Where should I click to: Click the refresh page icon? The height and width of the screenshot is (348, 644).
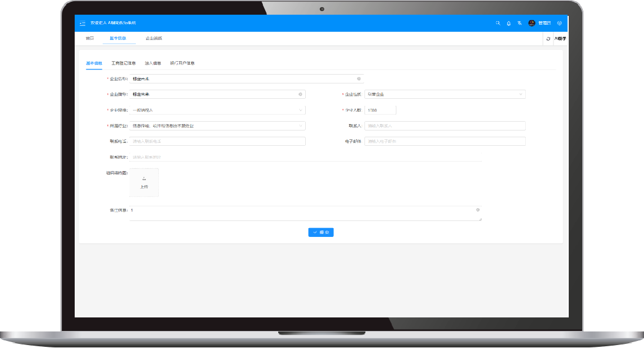[548, 39]
